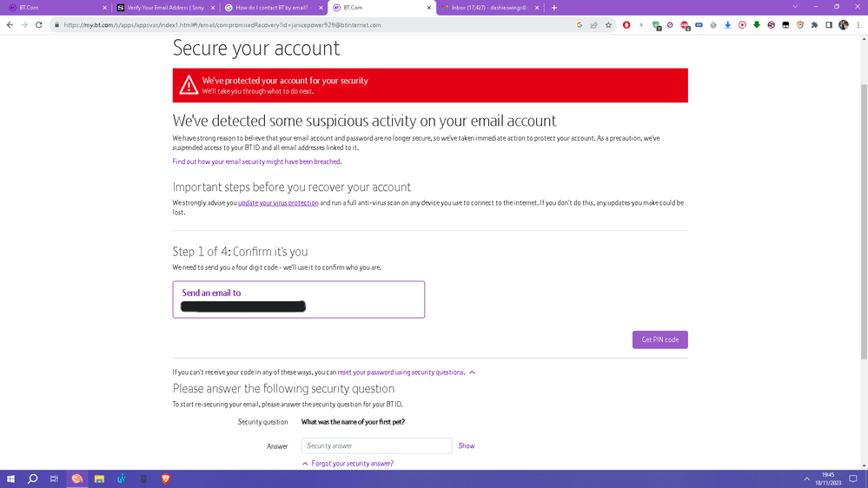868x488 pixels.
Task: Open the red play circle extension
Action: pos(742,25)
